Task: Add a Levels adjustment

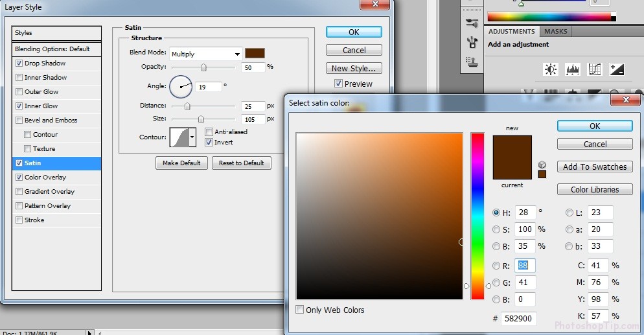Action: [573, 69]
